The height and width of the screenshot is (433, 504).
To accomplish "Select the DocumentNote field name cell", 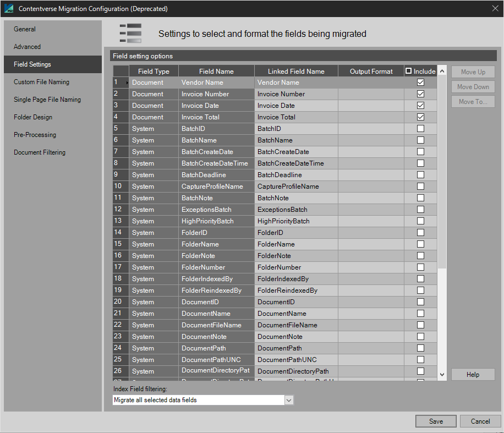I will [x=216, y=337].
